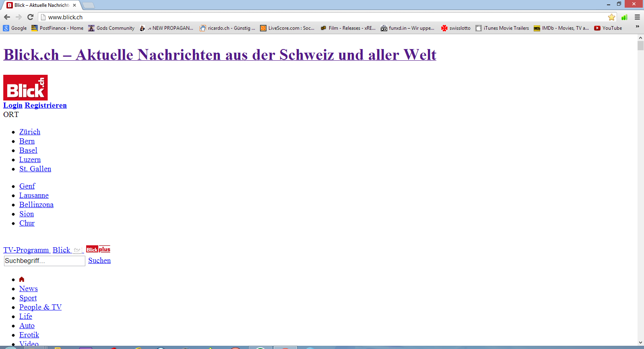This screenshot has height=349, width=644.
Task: Go to the Life section
Action: [x=26, y=316]
